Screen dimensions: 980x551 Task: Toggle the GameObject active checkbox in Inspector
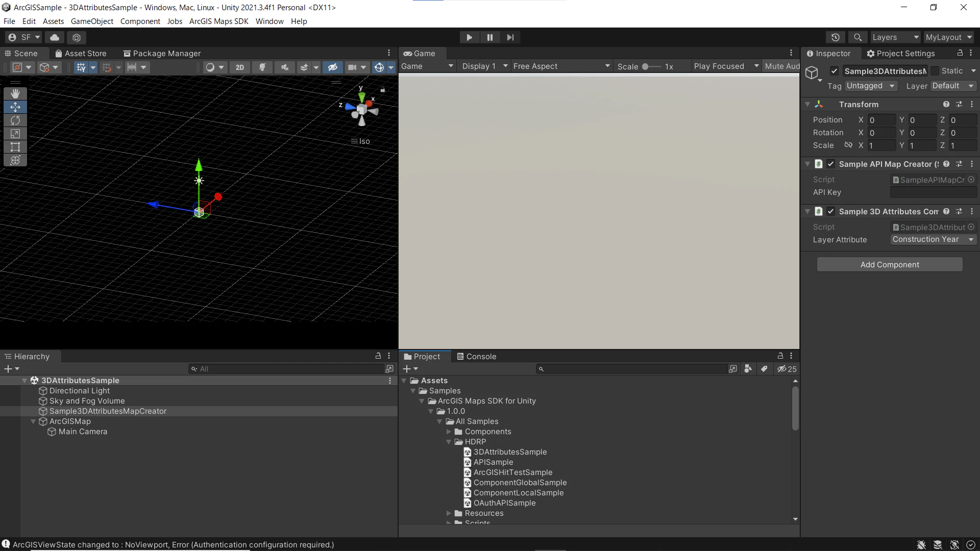click(x=834, y=71)
